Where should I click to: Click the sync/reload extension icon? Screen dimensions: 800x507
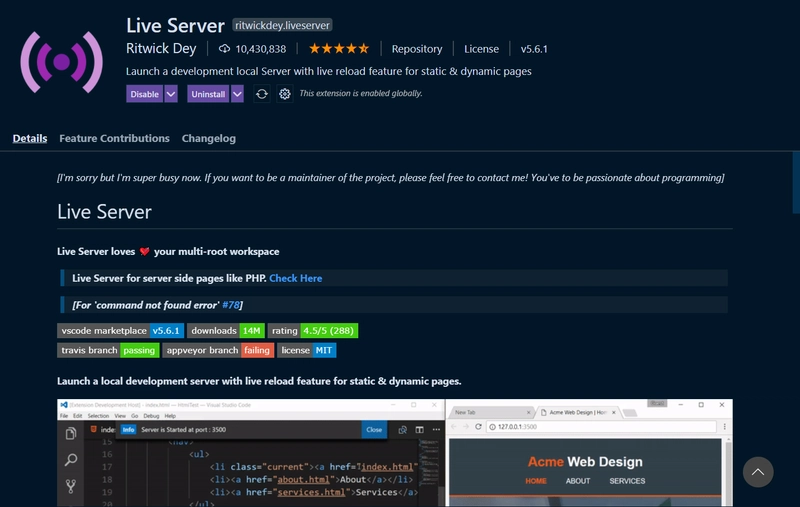262,94
